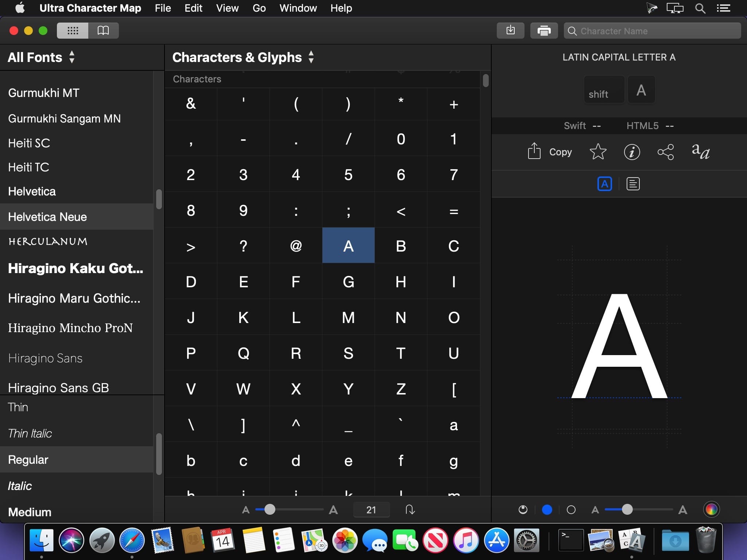The width and height of the screenshot is (747, 560).
Task: Open Music app in the Dock
Action: pos(466,540)
